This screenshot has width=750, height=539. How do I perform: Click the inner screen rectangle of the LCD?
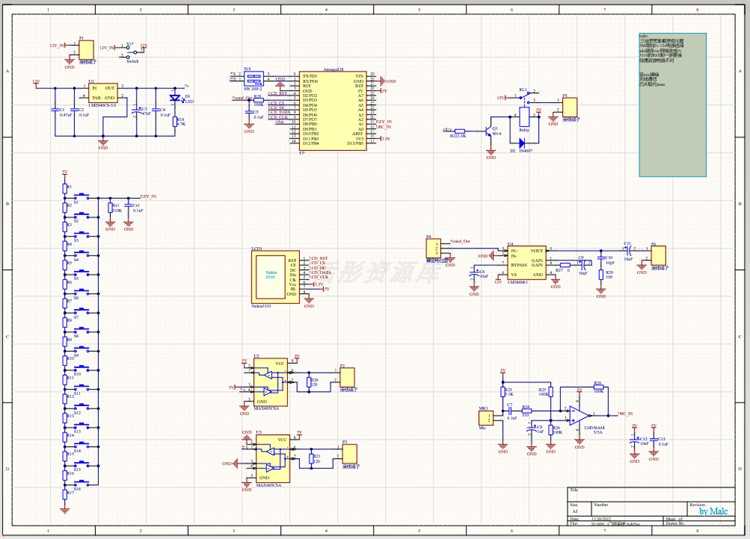(271, 276)
